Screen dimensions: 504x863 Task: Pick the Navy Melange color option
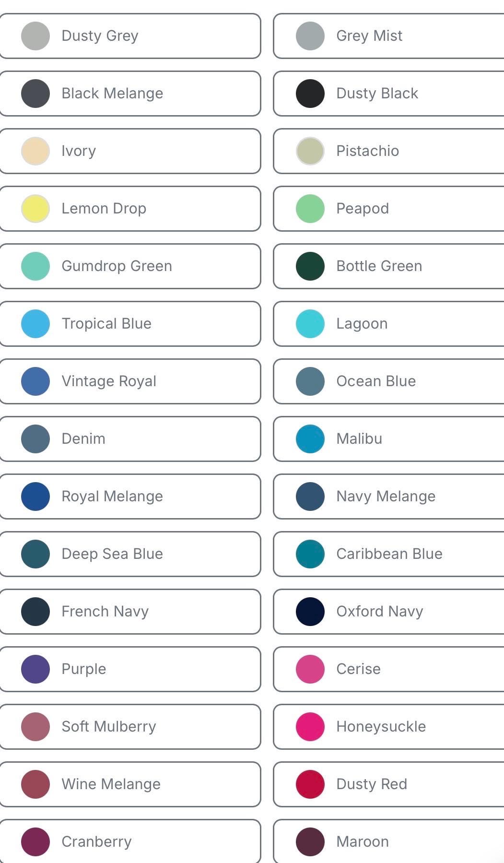[x=310, y=497]
